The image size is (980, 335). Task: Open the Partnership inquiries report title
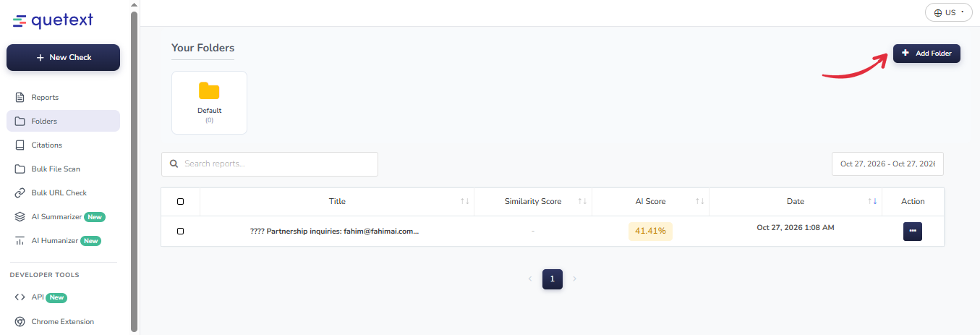point(334,232)
